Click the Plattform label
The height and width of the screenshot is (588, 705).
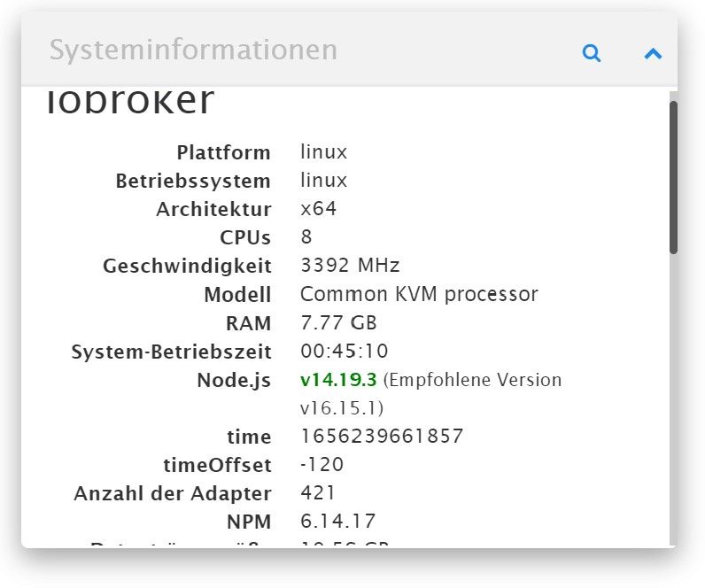[x=223, y=152]
